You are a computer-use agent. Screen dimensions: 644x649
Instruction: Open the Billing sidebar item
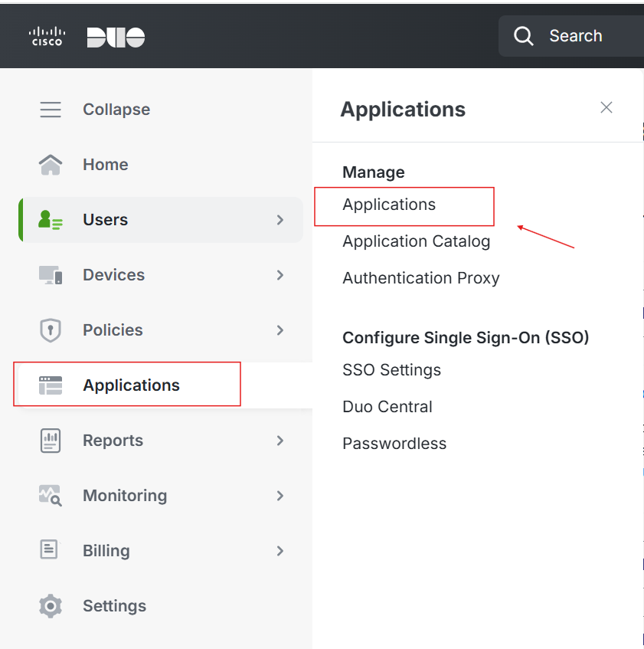click(106, 551)
